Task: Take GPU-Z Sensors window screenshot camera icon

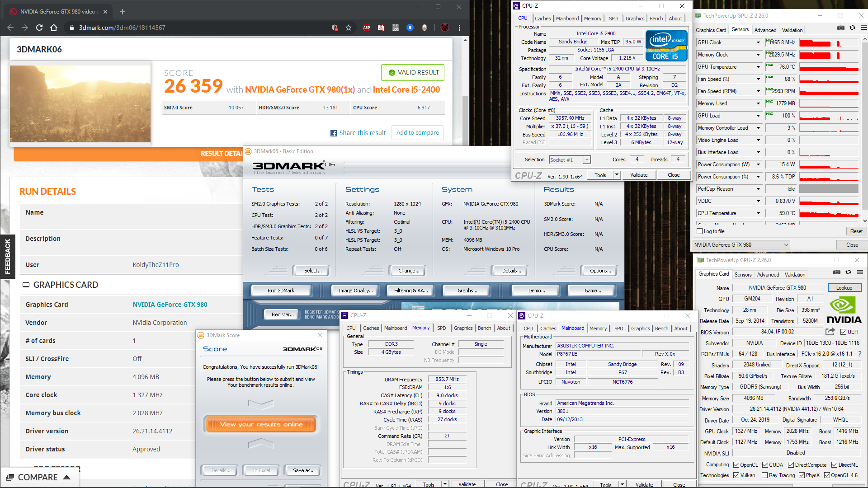Action: (840, 28)
